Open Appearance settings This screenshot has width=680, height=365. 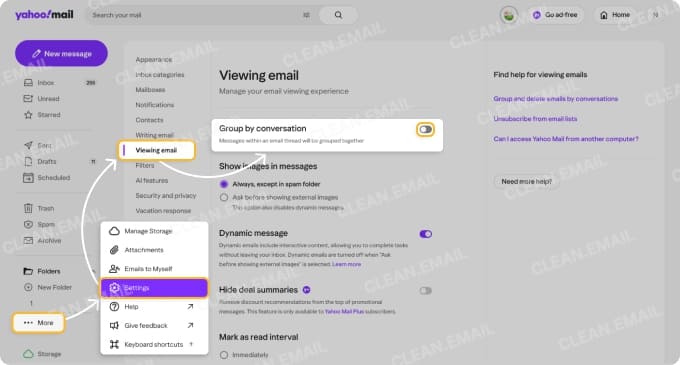154,60
